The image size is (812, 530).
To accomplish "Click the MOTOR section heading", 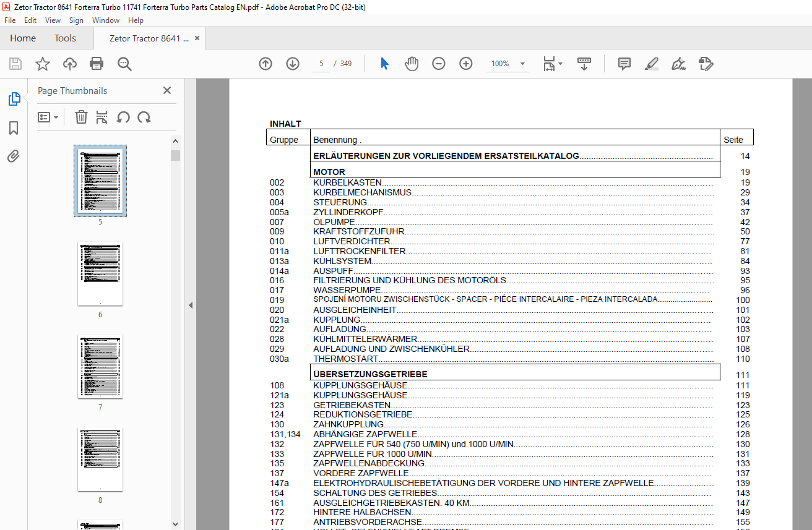I will point(329,172).
